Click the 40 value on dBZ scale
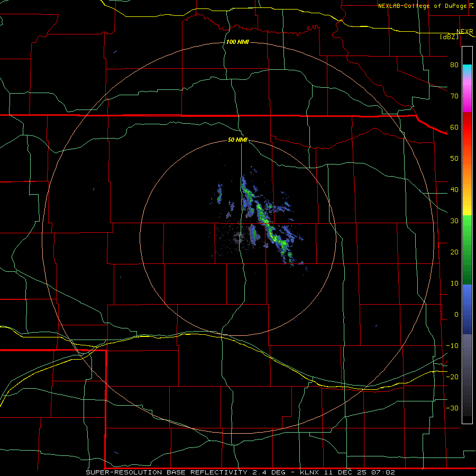Viewport: 476px width, 476px height. click(x=454, y=190)
